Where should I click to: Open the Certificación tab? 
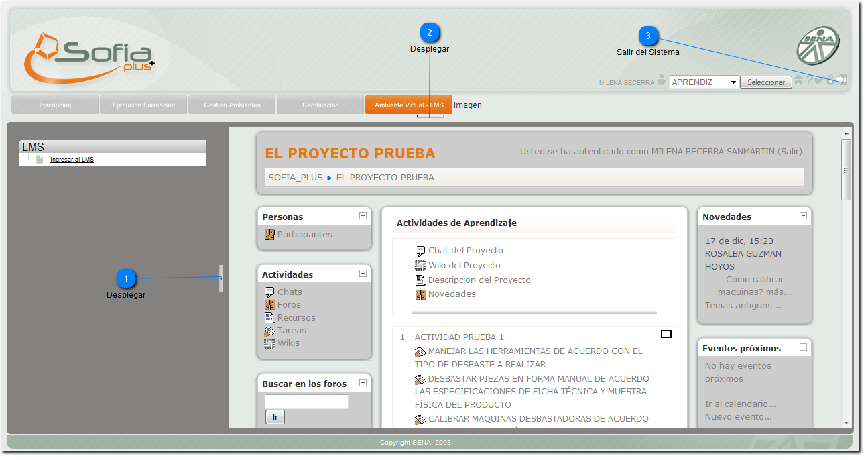[x=320, y=105]
